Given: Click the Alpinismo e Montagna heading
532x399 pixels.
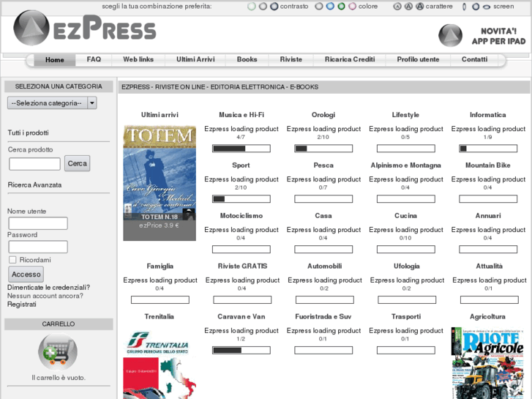Looking at the screenshot, I should point(406,165).
